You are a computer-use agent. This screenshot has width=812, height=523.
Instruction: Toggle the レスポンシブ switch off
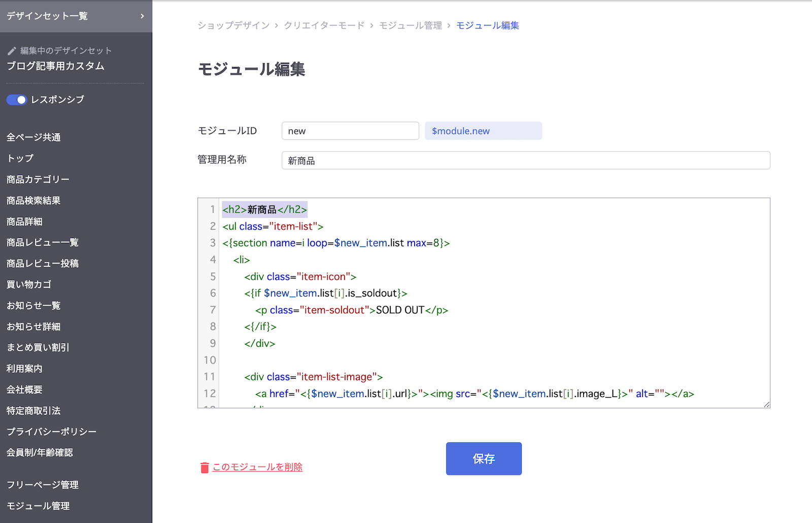pyautogui.click(x=17, y=100)
